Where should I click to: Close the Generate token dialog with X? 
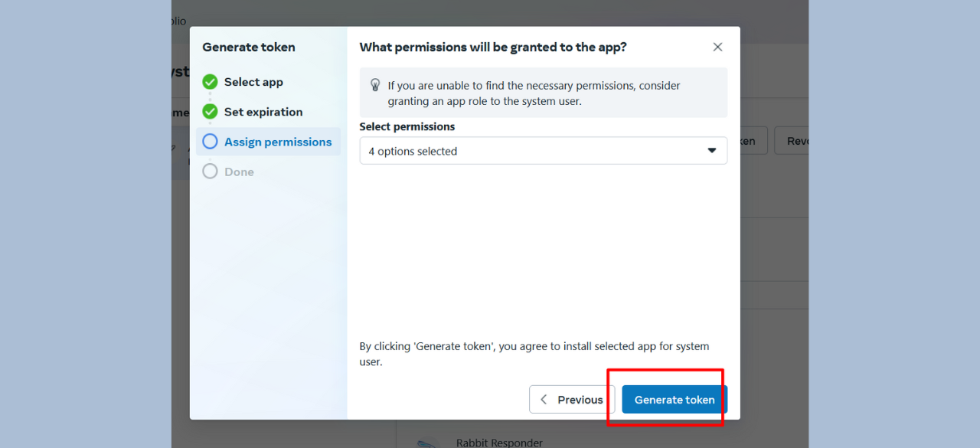[717, 47]
